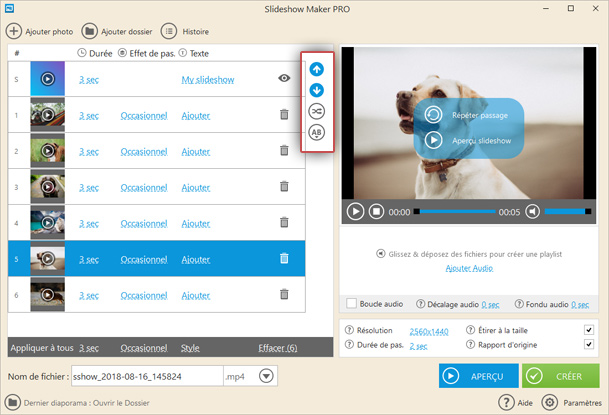Open the .mp4 file format dropdown

pyautogui.click(x=266, y=376)
